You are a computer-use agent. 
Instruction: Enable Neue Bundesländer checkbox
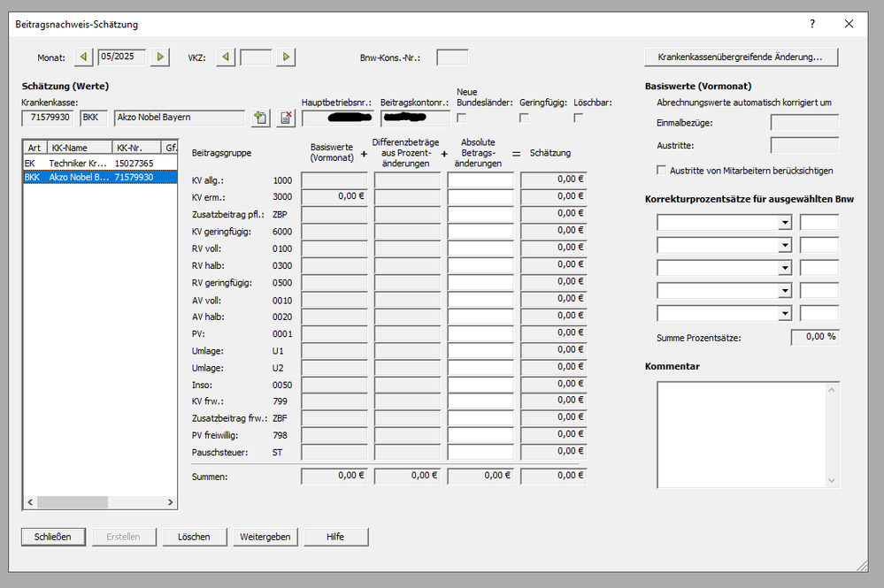462,118
